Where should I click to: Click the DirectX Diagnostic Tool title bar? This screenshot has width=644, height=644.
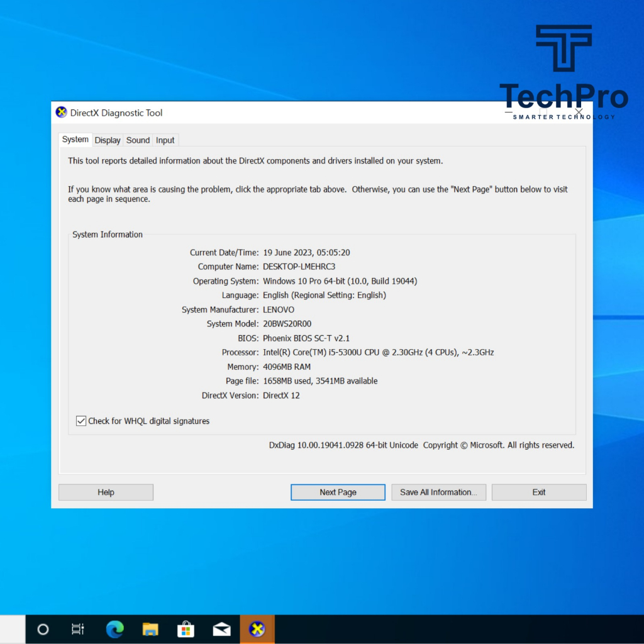click(314, 112)
